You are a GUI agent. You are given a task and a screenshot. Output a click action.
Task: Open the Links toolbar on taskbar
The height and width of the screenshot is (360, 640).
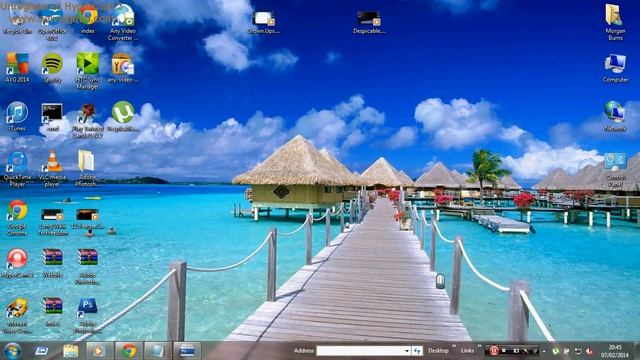[467, 351]
